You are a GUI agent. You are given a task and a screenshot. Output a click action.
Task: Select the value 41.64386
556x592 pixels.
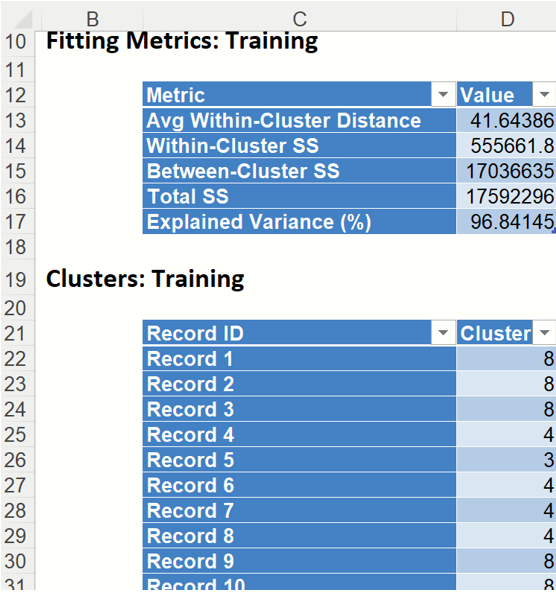506,120
